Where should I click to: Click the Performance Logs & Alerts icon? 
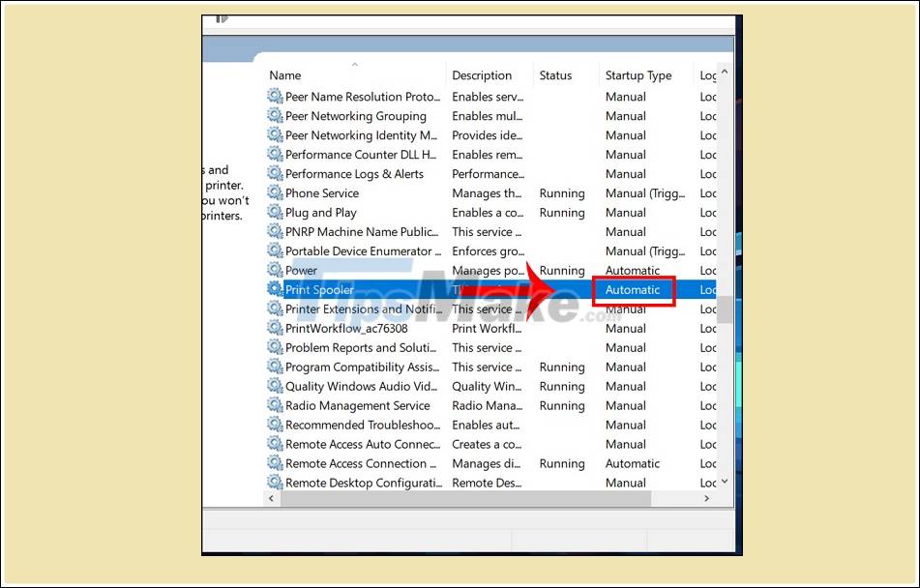click(x=274, y=173)
